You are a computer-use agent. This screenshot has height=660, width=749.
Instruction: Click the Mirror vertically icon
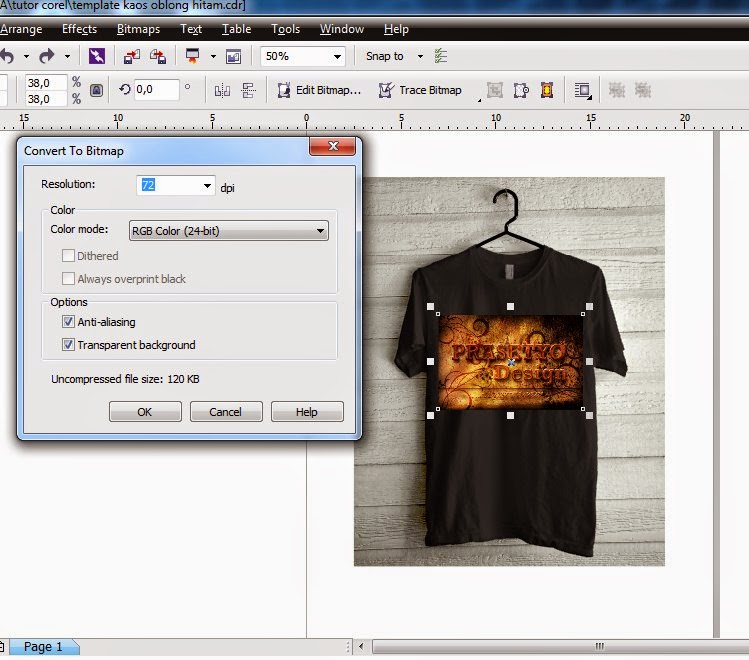click(x=248, y=90)
